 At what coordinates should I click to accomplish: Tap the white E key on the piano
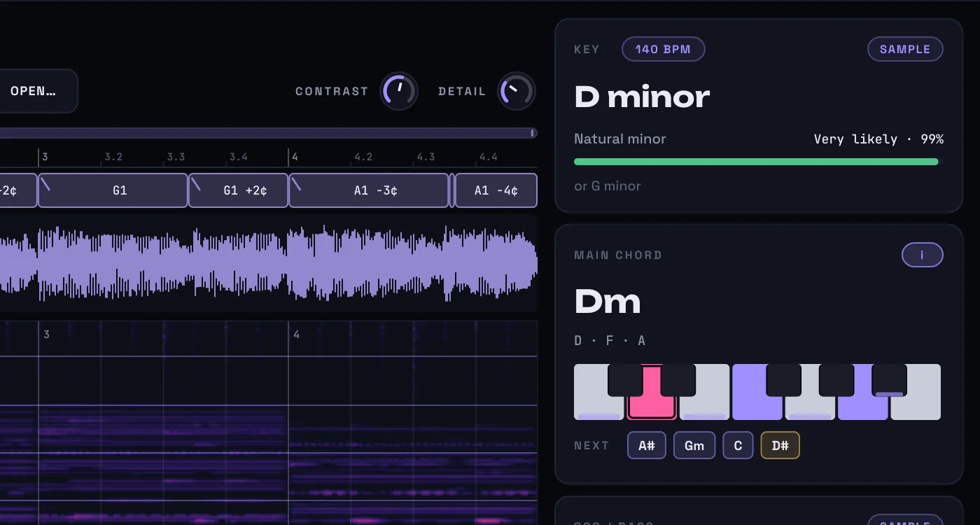pos(704,409)
